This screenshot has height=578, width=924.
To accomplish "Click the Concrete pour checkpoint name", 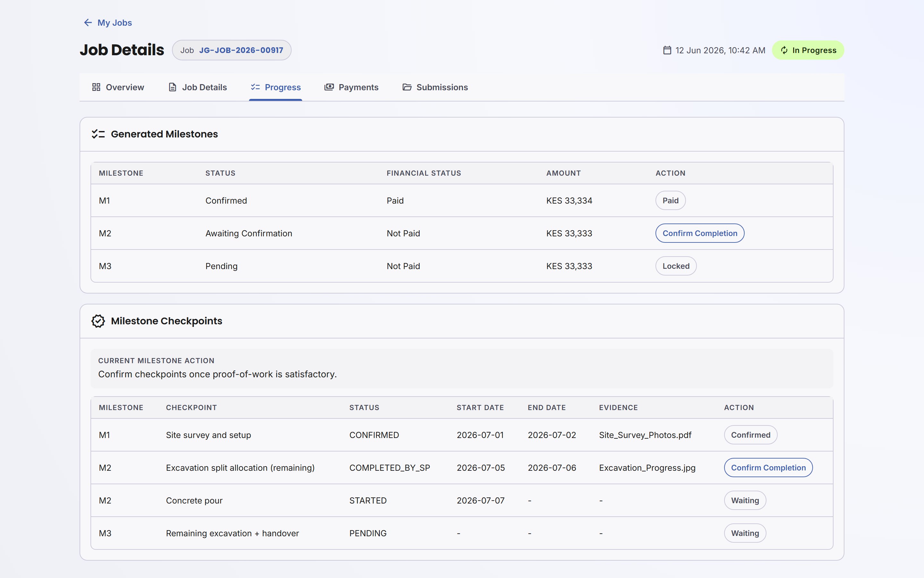I will pos(194,500).
